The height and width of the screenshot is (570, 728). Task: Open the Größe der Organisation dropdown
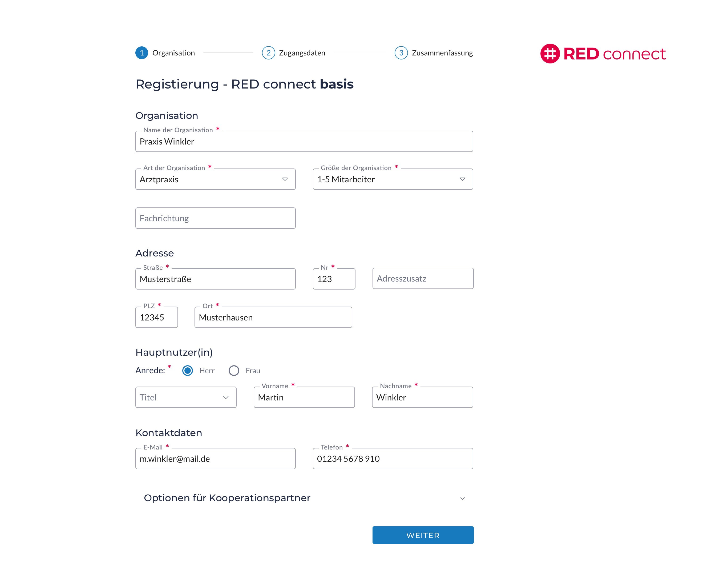click(x=393, y=179)
